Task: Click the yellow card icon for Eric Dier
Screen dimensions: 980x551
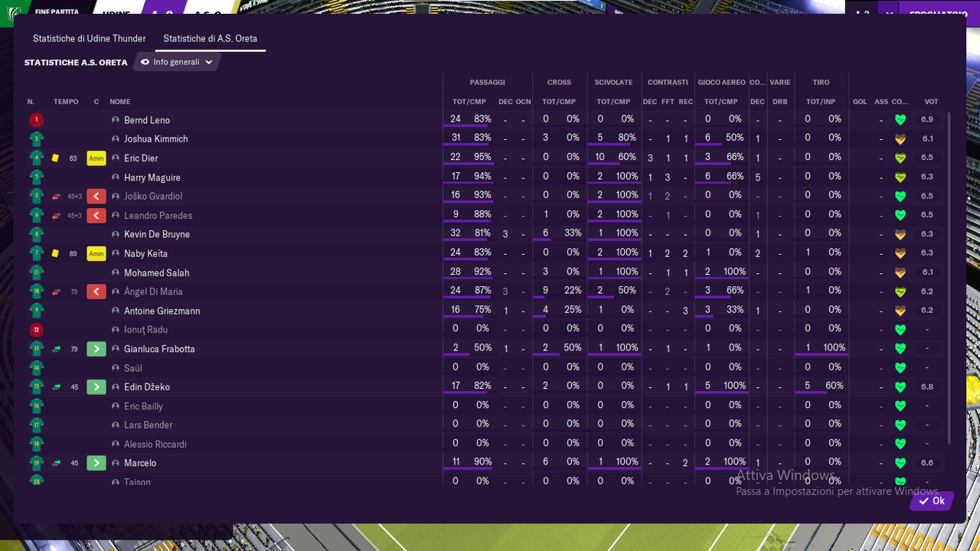Action: [55, 158]
